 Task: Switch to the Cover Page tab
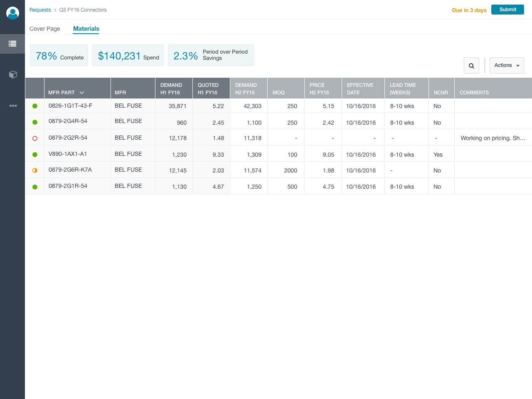tap(45, 29)
